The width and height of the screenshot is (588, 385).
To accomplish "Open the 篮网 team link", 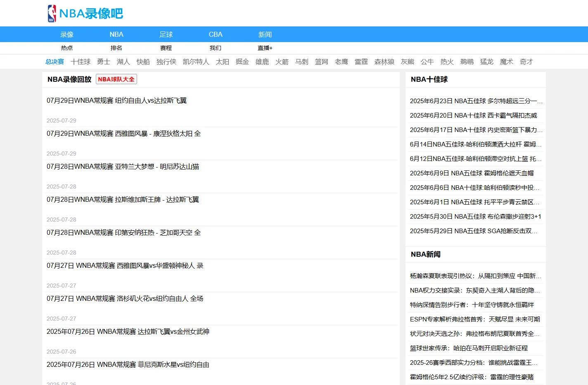I will coord(322,62).
